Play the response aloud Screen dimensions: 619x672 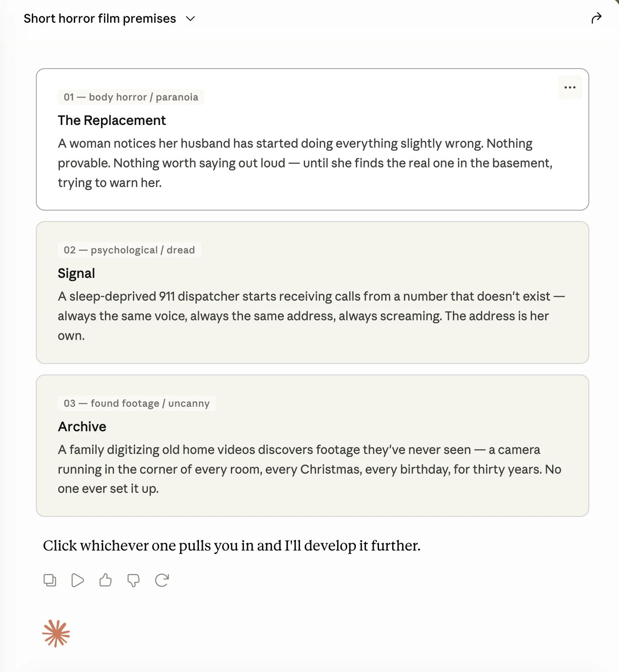(77, 580)
